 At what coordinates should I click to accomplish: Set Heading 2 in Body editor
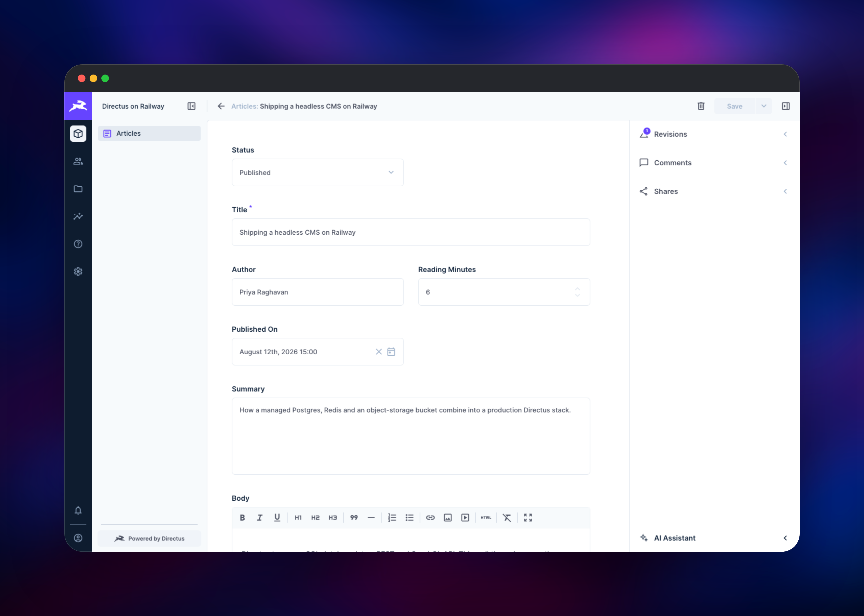(316, 518)
